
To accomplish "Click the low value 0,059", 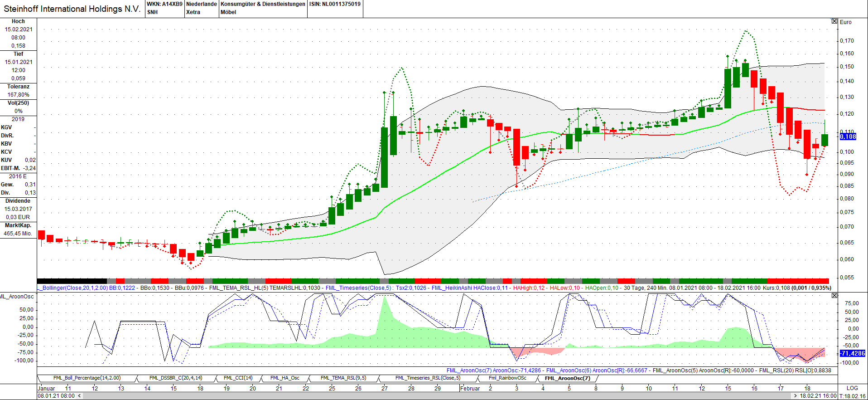I will 19,78.
